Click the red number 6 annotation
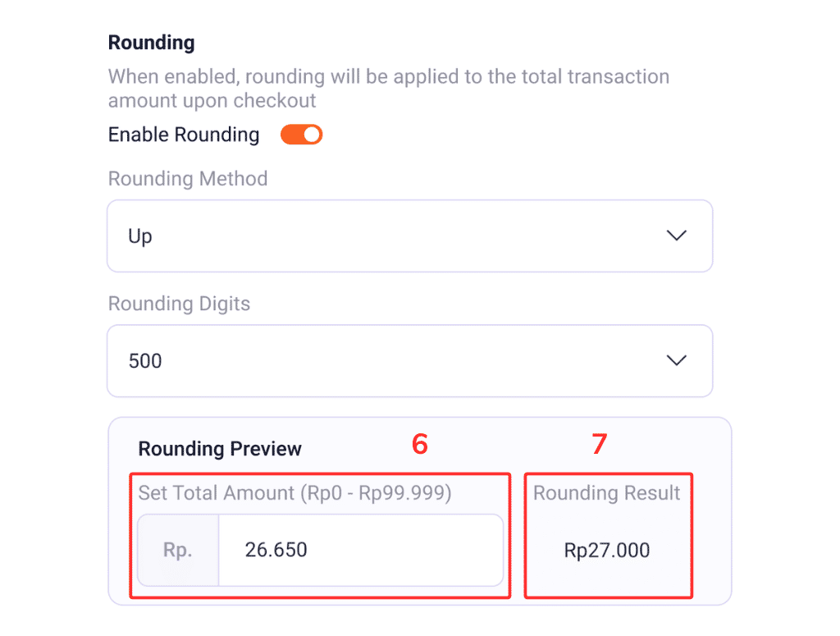 pyautogui.click(x=420, y=444)
